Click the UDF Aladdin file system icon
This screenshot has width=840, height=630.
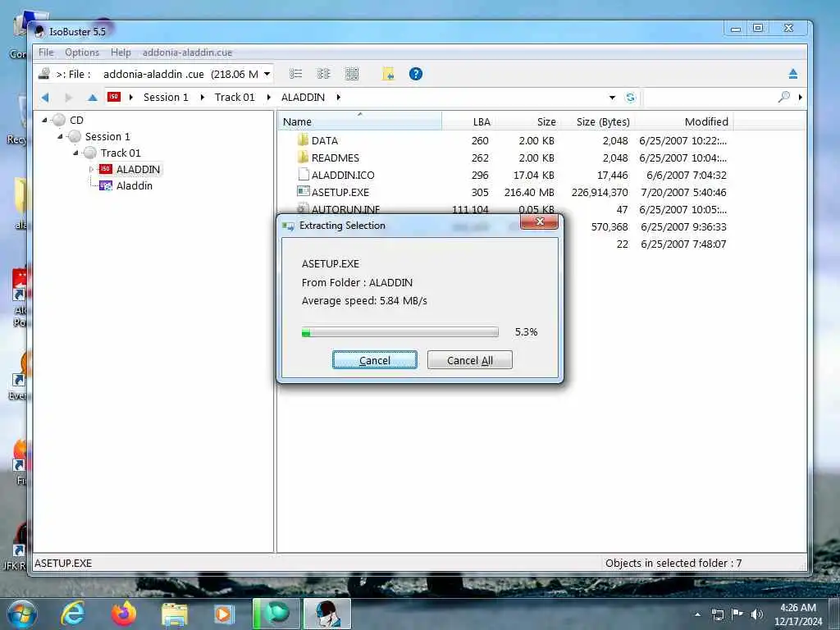106,186
